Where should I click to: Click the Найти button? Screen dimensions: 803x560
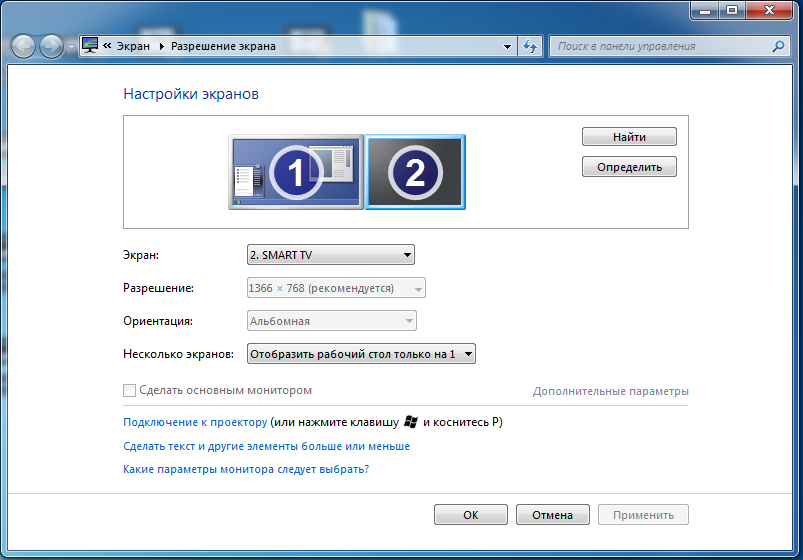coord(629,137)
